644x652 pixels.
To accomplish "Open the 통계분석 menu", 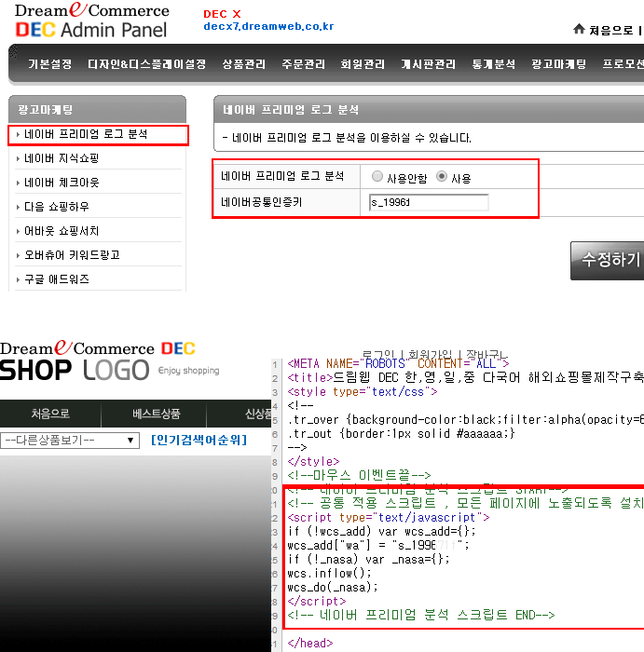I will [492, 64].
